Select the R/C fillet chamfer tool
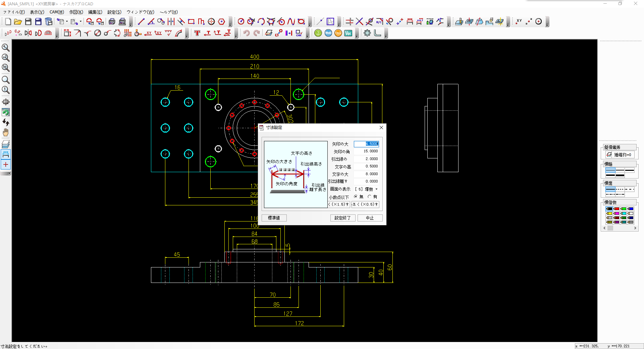Image resolution: width=644 pixels, height=349 pixels. click(379, 22)
